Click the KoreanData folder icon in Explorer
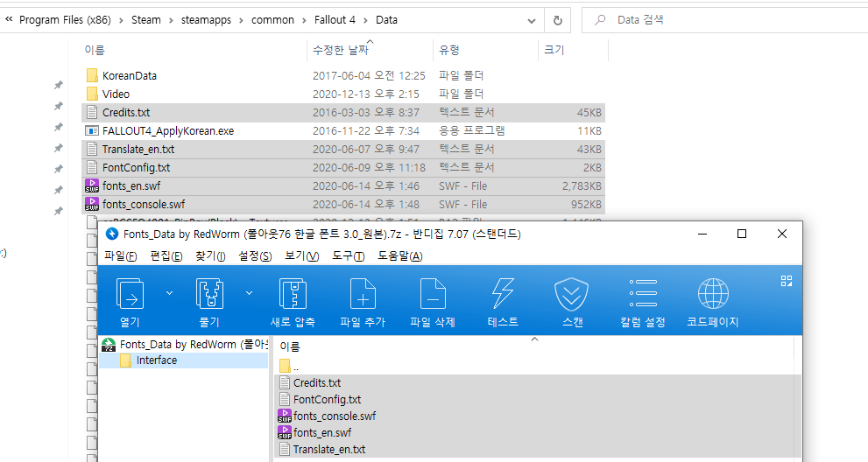 click(92, 75)
